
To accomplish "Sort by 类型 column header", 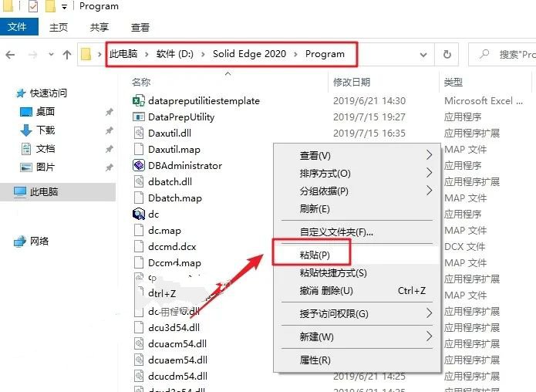I will 453,82.
